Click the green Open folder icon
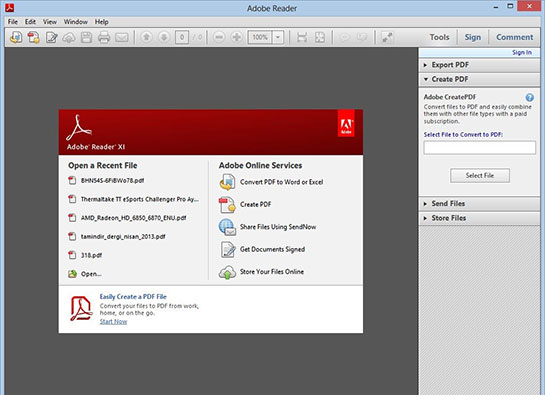Screen dimensions: 545x395 [x=72, y=274]
